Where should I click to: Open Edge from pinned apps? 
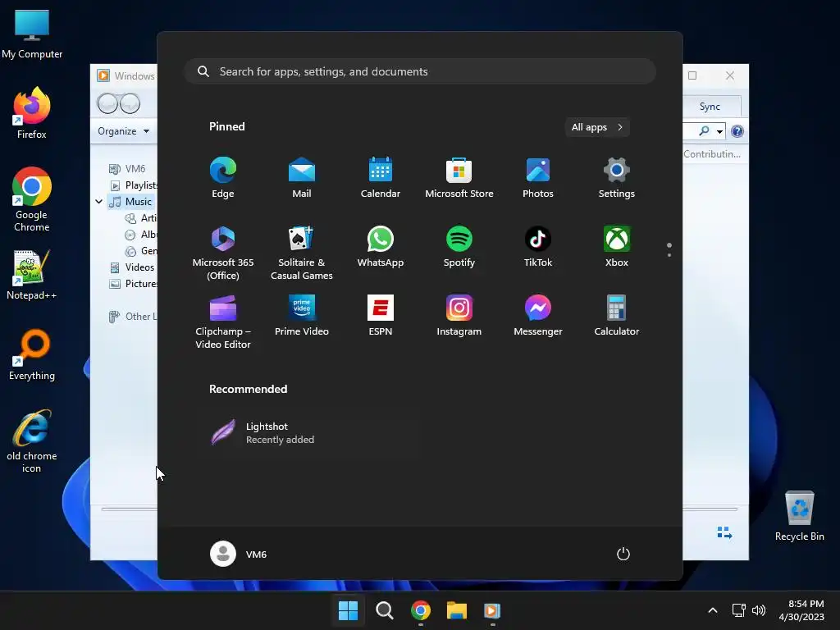coord(223,178)
